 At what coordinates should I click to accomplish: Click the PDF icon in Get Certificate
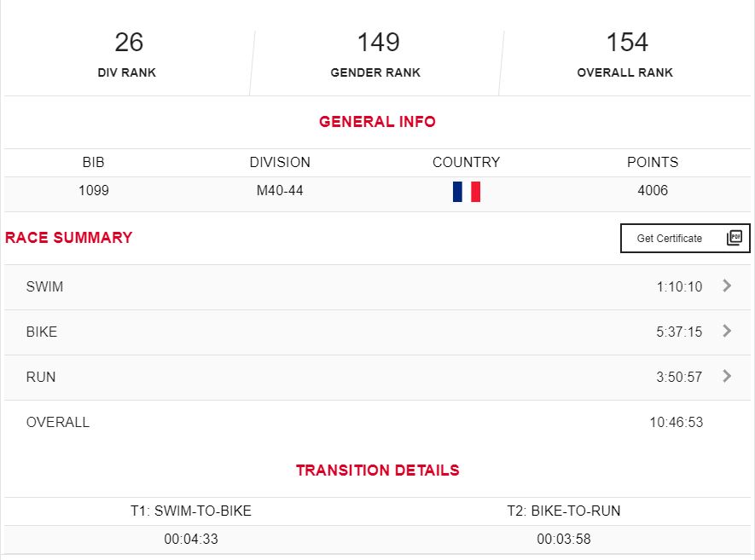click(735, 238)
